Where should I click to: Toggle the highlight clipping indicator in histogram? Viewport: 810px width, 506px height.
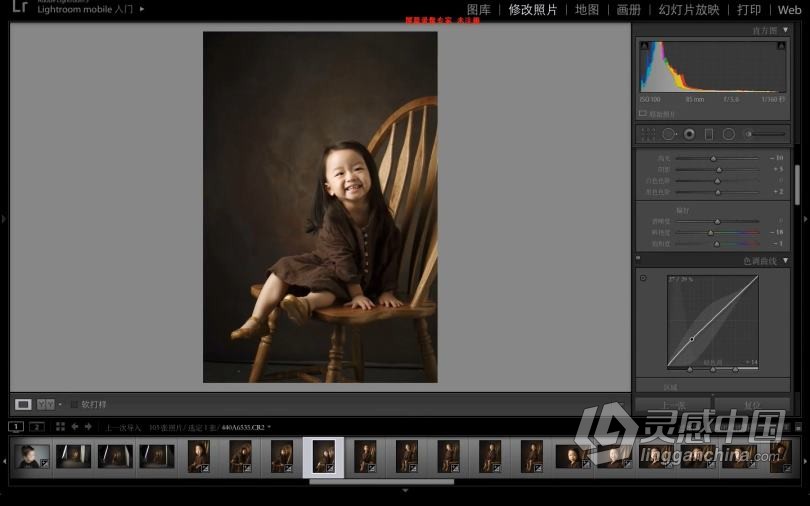tap(782, 46)
